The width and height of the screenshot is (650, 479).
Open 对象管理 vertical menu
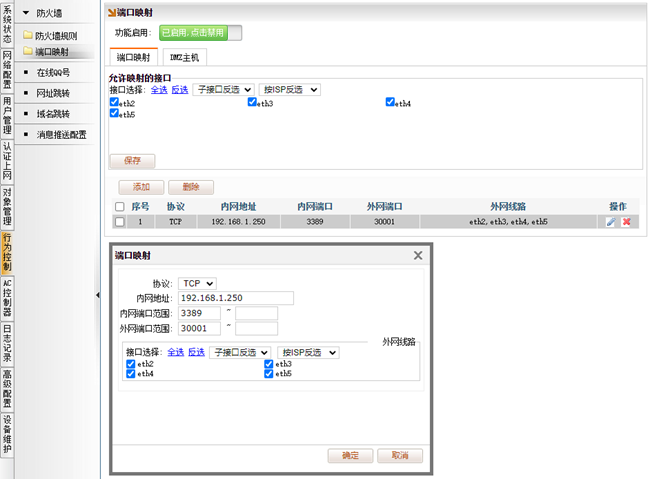pyautogui.click(x=7, y=207)
